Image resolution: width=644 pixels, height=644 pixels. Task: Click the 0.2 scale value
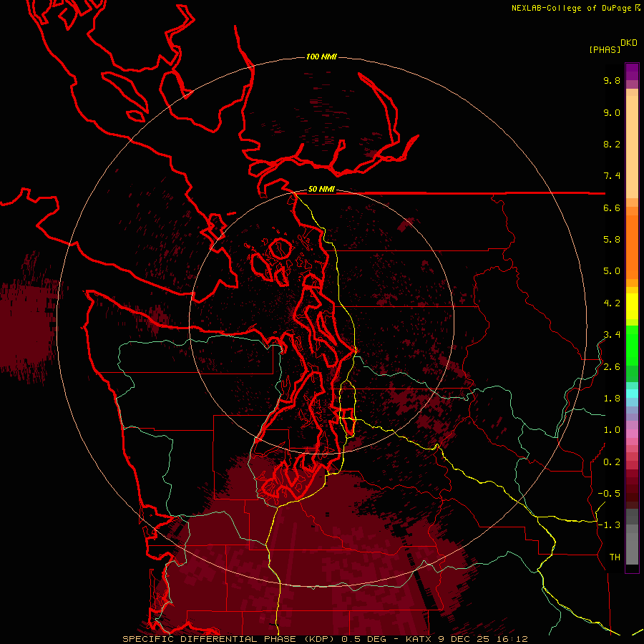(612, 462)
